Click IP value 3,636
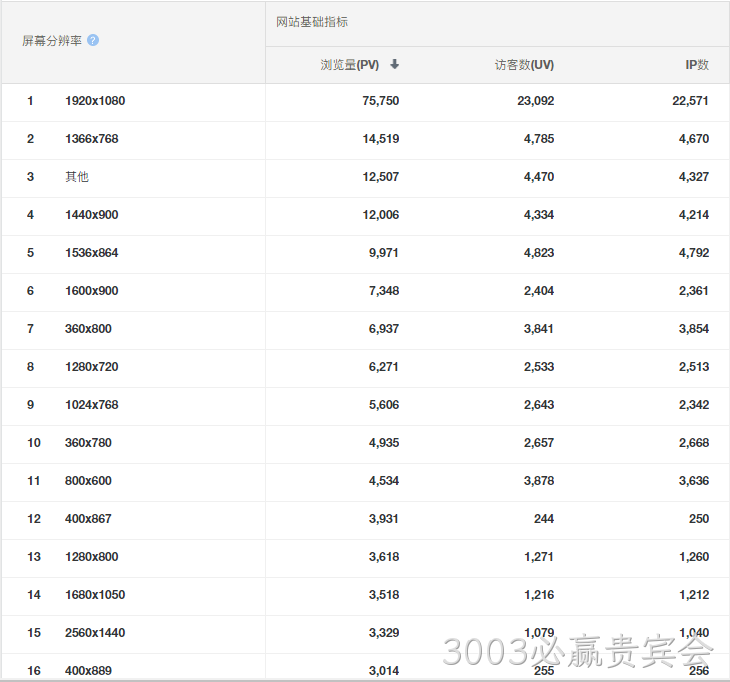Screen dimensions: 730x682 [694, 480]
